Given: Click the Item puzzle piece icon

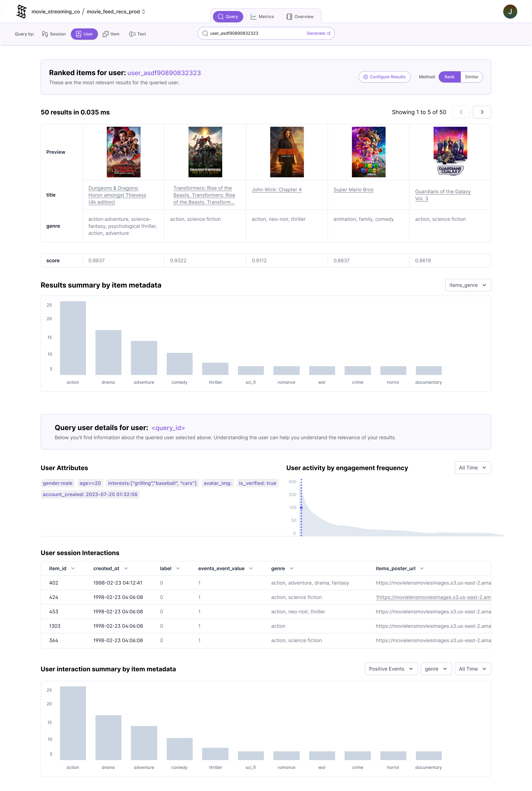Looking at the screenshot, I should click(x=106, y=34).
